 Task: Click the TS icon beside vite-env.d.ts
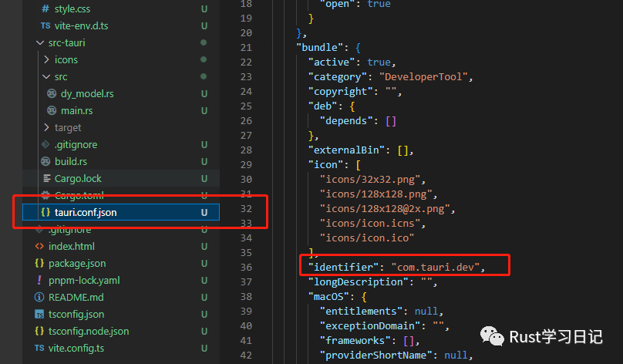tap(45, 25)
